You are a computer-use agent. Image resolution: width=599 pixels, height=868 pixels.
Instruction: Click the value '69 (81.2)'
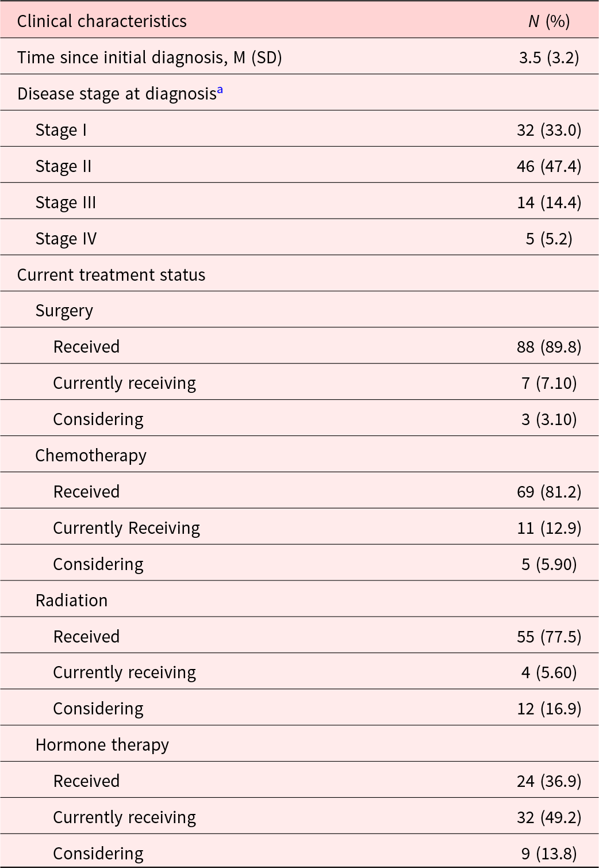click(x=549, y=492)
